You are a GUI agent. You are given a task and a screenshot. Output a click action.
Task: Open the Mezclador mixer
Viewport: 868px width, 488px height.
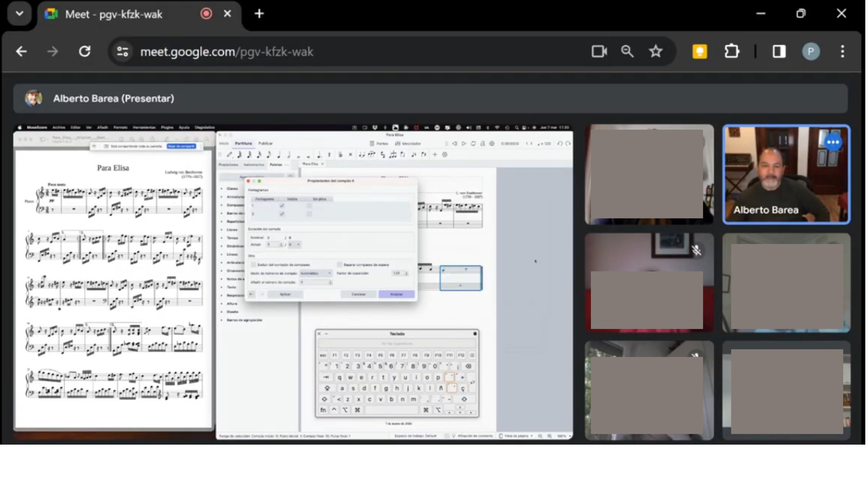tap(408, 144)
